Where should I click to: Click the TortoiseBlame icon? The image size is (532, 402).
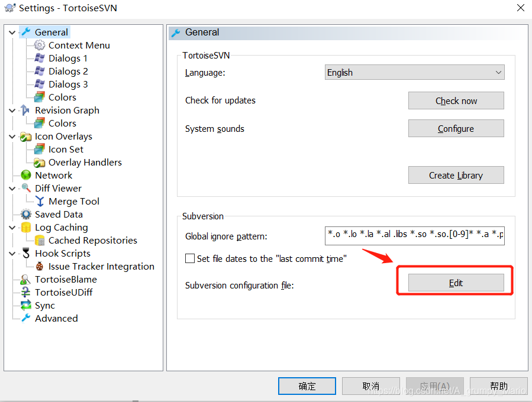pyautogui.click(x=26, y=279)
